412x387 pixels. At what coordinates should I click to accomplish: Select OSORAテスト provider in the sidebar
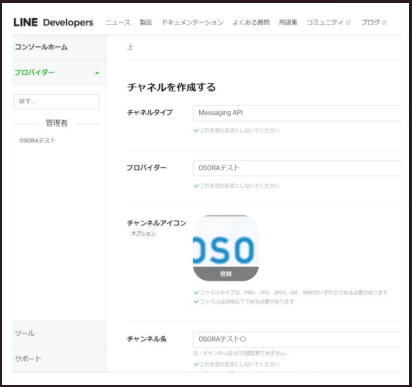pyautogui.click(x=38, y=141)
